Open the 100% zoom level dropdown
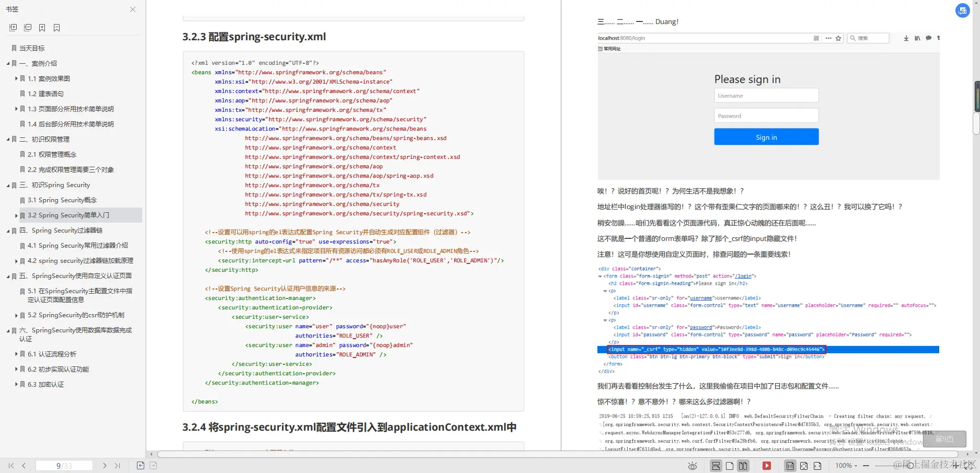Image resolution: width=980 pixels, height=473 pixels. (x=845, y=466)
